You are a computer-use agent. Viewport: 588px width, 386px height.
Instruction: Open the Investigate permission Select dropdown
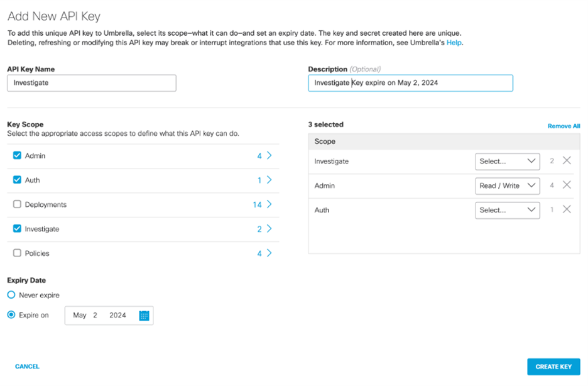pos(507,161)
